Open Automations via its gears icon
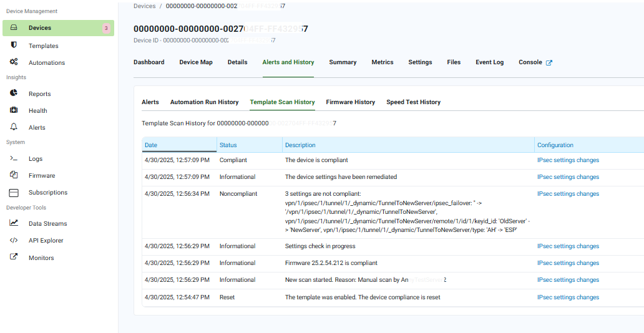The height and width of the screenshot is (333, 644). pyautogui.click(x=14, y=62)
